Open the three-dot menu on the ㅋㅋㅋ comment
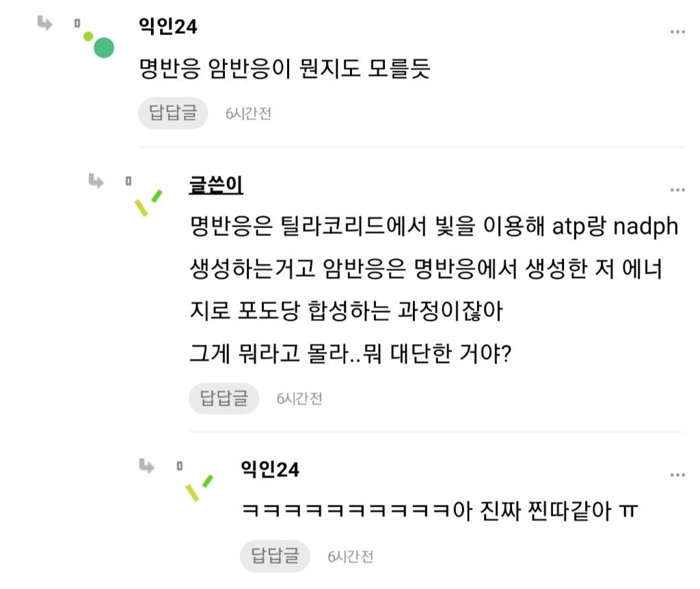This screenshot has width=700, height=589. coord(677,475)
